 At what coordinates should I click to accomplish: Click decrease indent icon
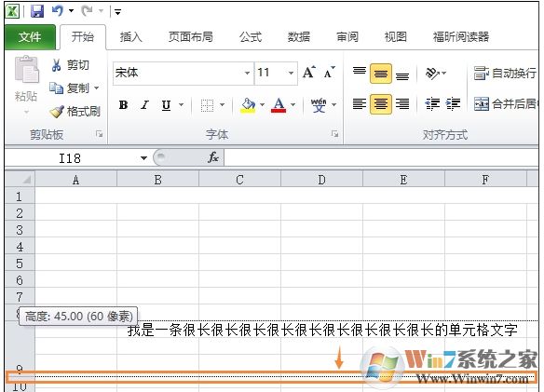click(x=432, y=103)
